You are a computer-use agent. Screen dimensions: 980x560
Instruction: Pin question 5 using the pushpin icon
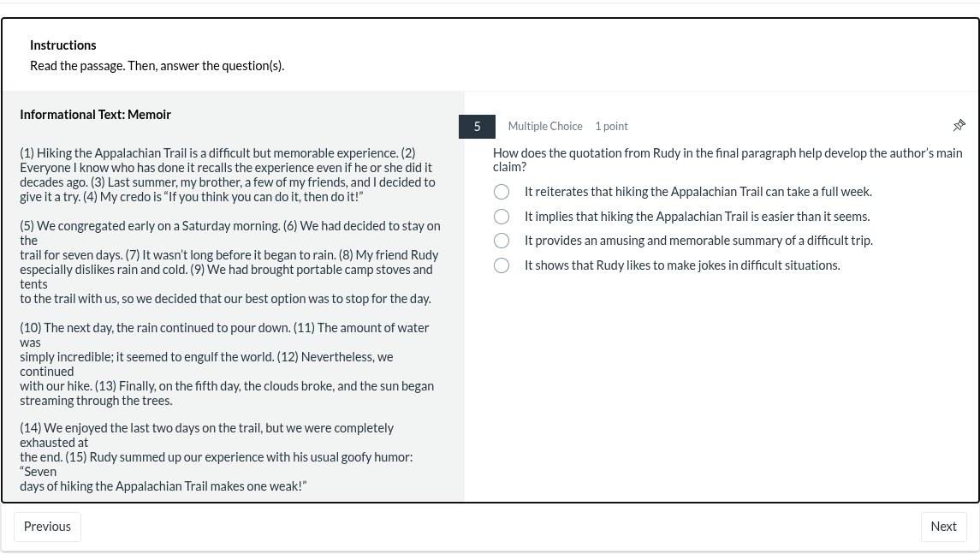click(959, 125)
